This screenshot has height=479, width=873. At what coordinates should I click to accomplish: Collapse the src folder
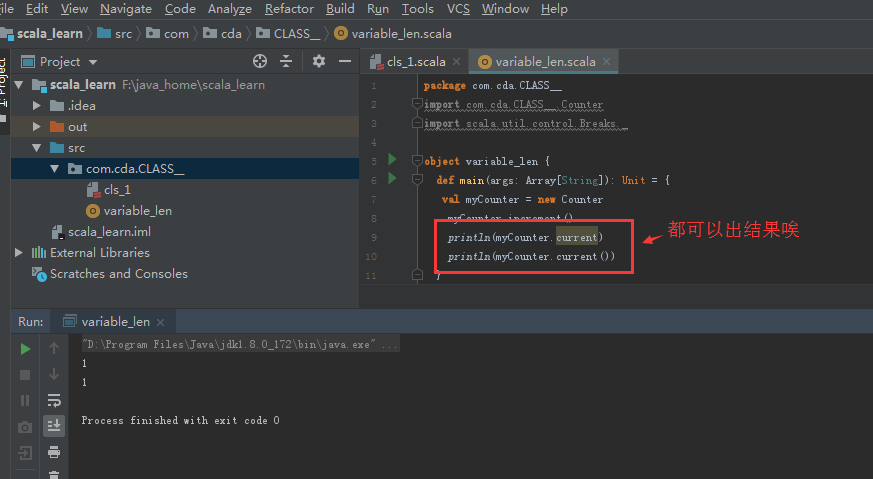[37, 148]
